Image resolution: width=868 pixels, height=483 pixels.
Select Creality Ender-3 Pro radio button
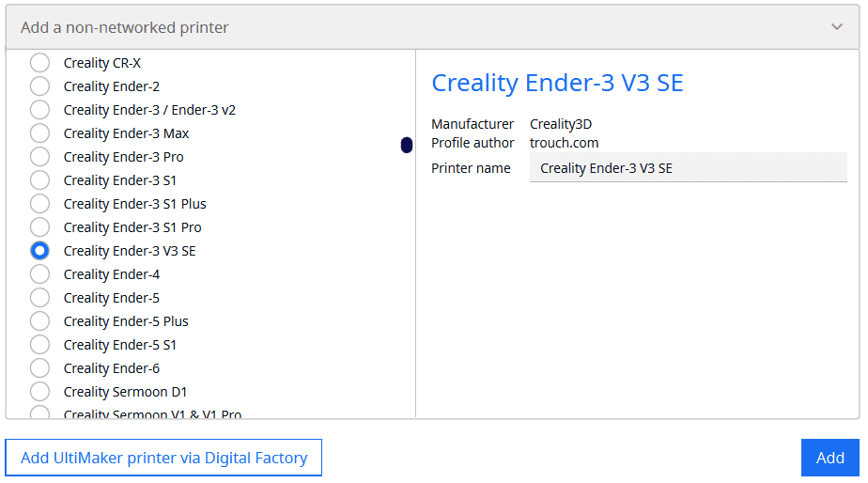39,157
